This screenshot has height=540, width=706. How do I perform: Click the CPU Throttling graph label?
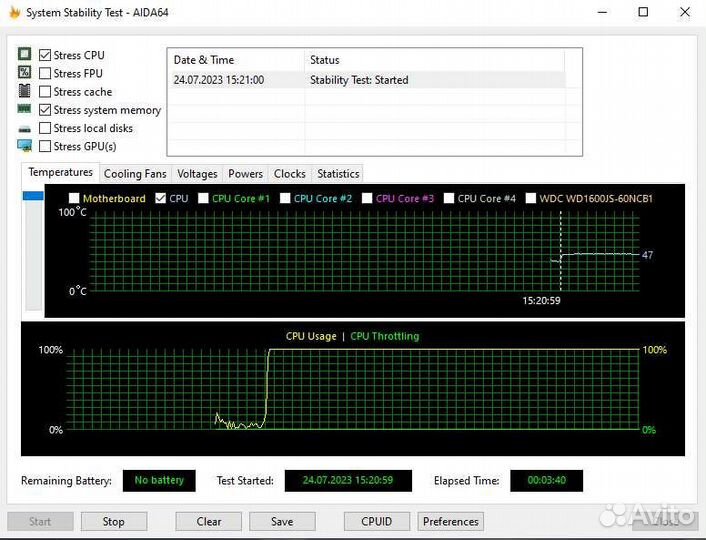point(385,336)
